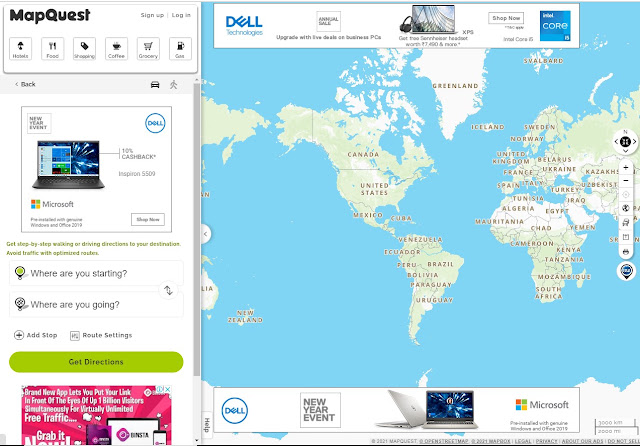Open the 2021 Mapbox attribution link
Image resolution: width=640 pixels, height=446 pixels.
point(491,441)
